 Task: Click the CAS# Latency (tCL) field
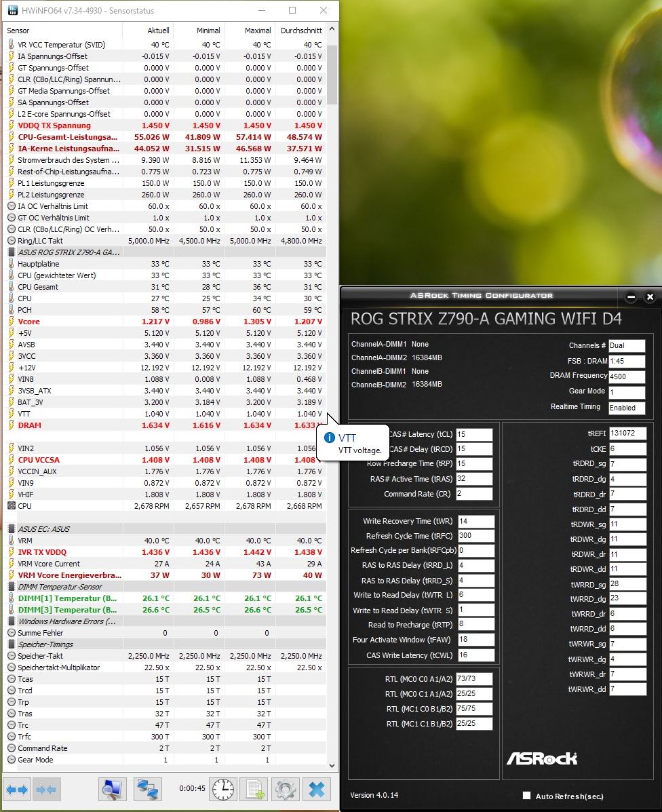(474, 434)
